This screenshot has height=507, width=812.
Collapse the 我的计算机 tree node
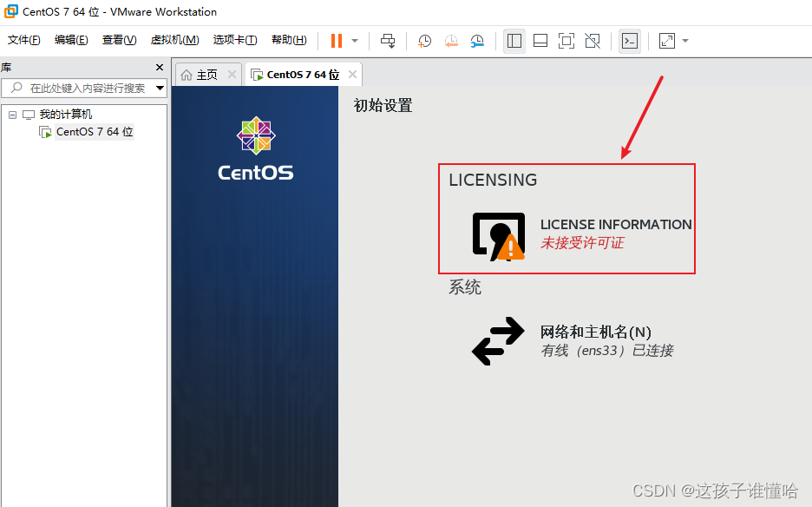(x=12, y=115)
